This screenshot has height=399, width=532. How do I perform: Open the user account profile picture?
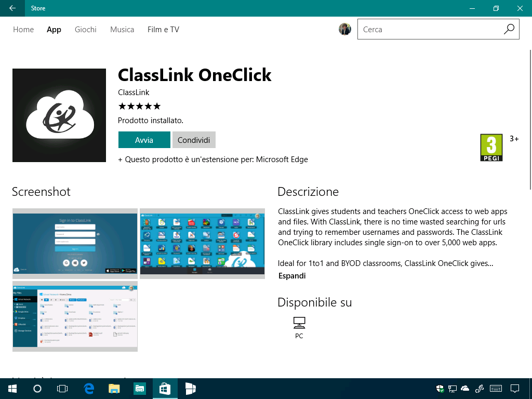(345, 29)
